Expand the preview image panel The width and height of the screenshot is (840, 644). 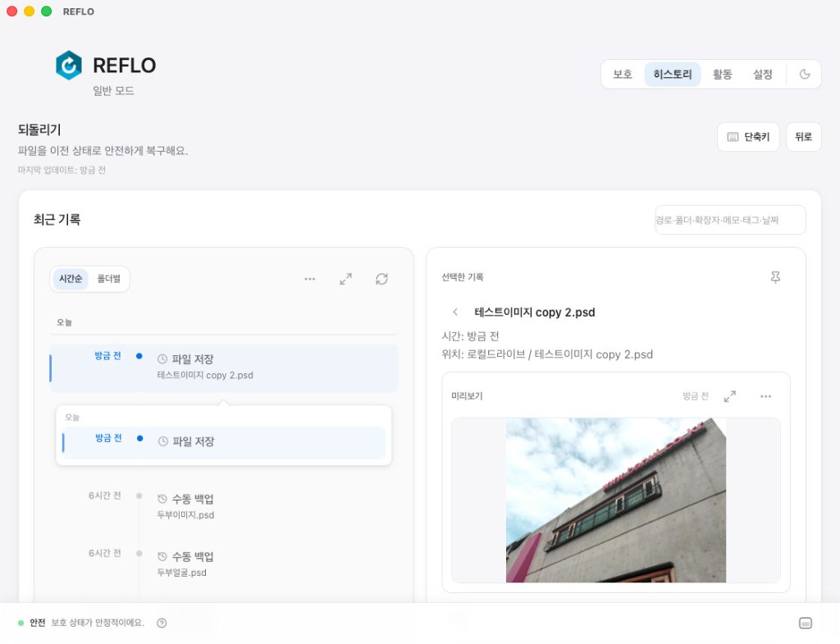(x=729, y=396)
